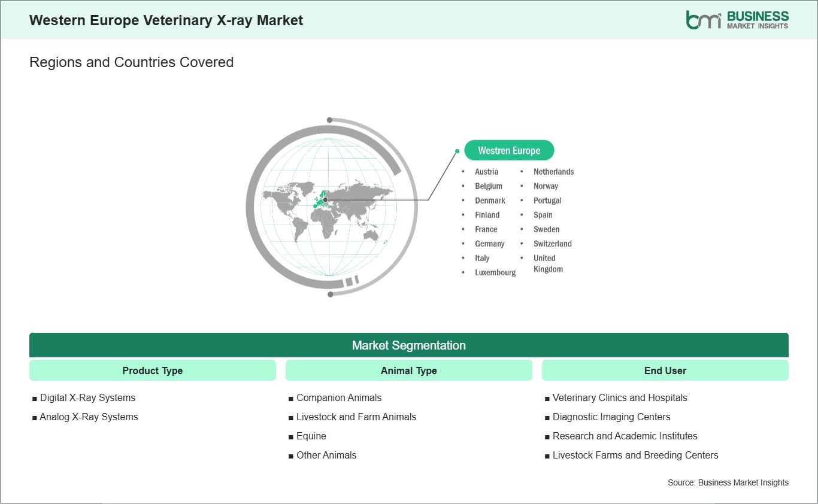The image size is (818, 504).
Task: Click Veterinary Clinics and Hospitals entry
Action: click(x=620, y=398)
